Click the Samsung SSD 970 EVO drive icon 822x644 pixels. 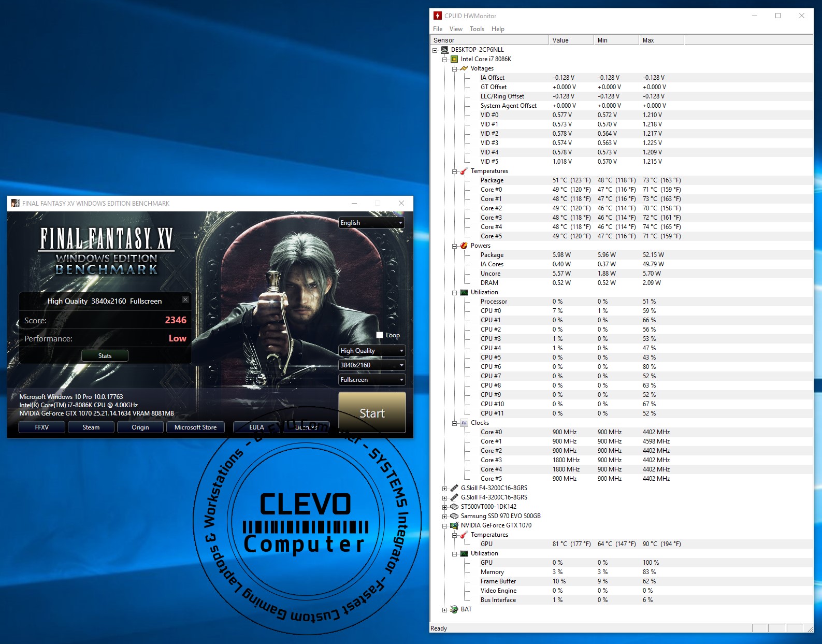click(454, 516)
